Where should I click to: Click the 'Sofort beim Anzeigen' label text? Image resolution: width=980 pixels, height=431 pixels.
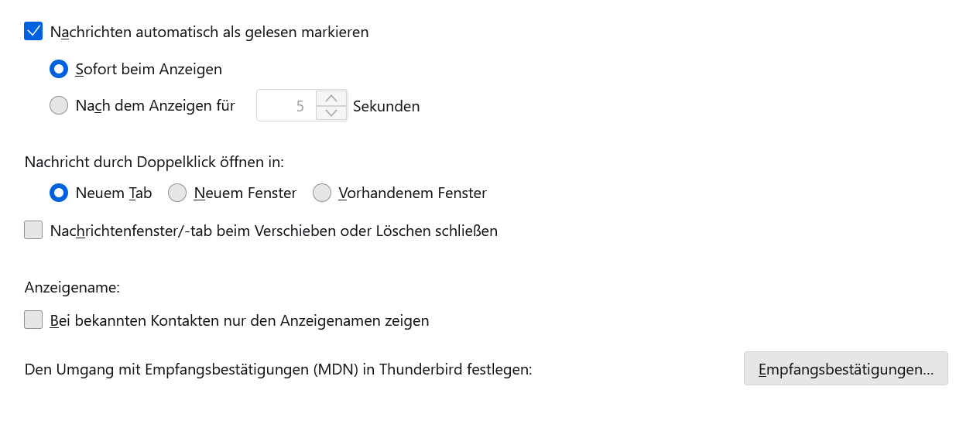point(149,70)
